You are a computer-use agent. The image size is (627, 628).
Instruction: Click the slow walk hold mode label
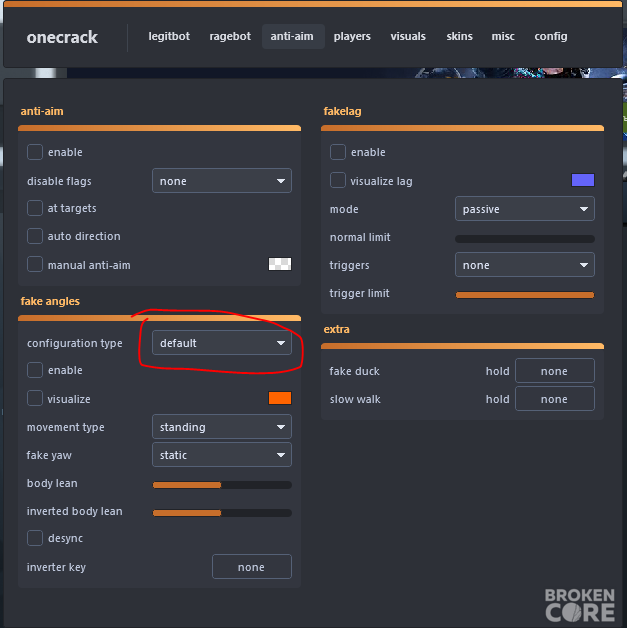tap(497, 399)
